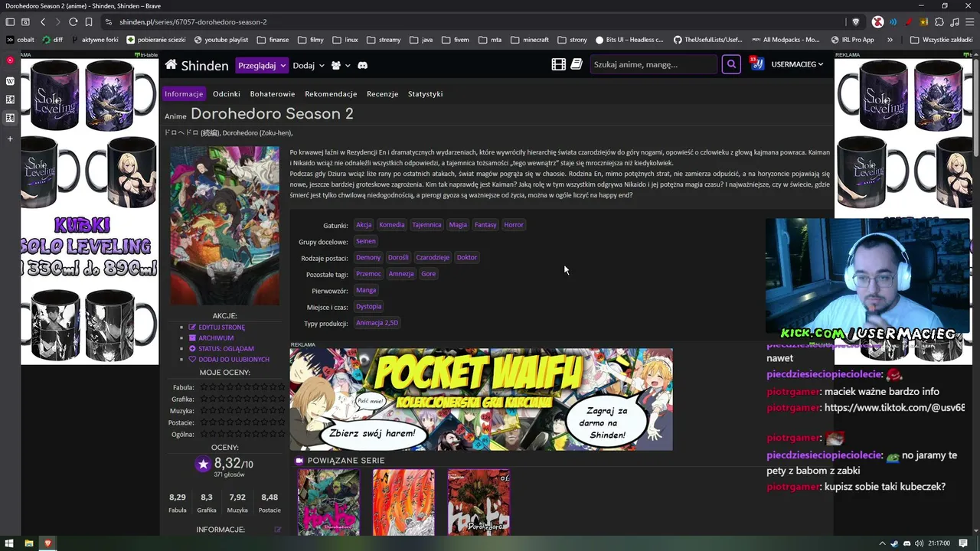Open the orange middle related series thumbnail
This screenshot has height=551, width=980.
(x=403, y=502)
